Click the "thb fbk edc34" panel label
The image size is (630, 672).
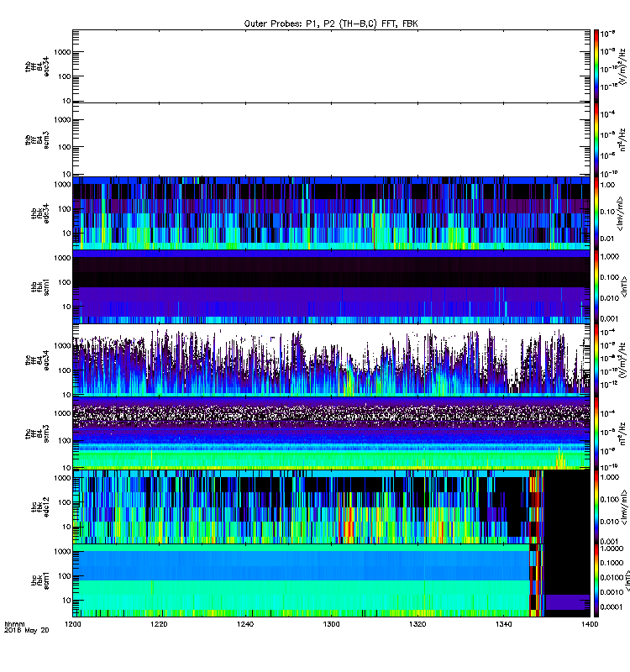tap(40, 213)
